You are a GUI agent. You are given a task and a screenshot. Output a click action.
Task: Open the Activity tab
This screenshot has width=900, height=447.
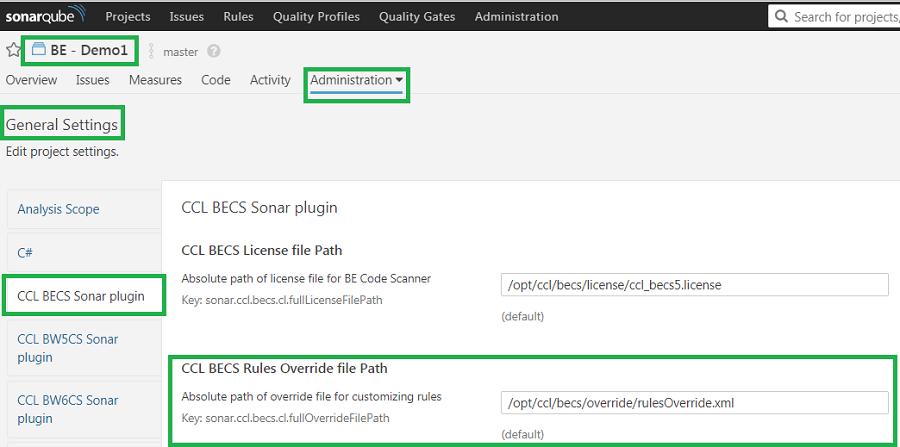click(x=270, y=80)
